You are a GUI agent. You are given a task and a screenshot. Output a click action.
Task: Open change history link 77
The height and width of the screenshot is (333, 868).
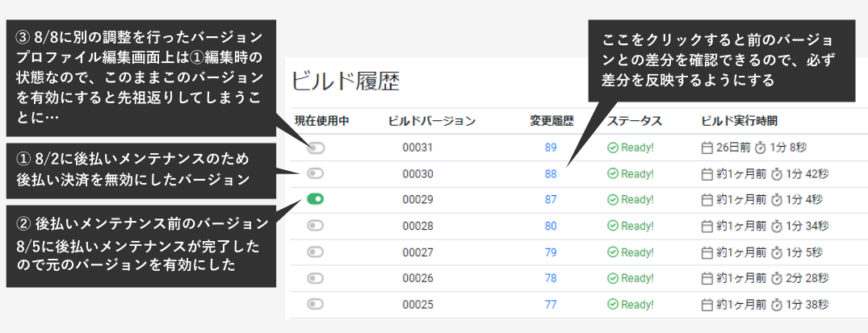click(550, 304)
